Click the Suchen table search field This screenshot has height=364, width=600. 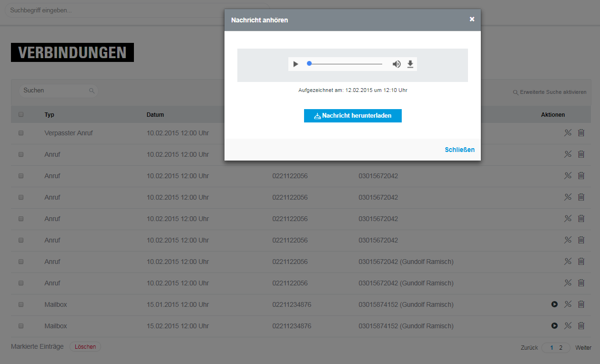click(x=55, y=91)
